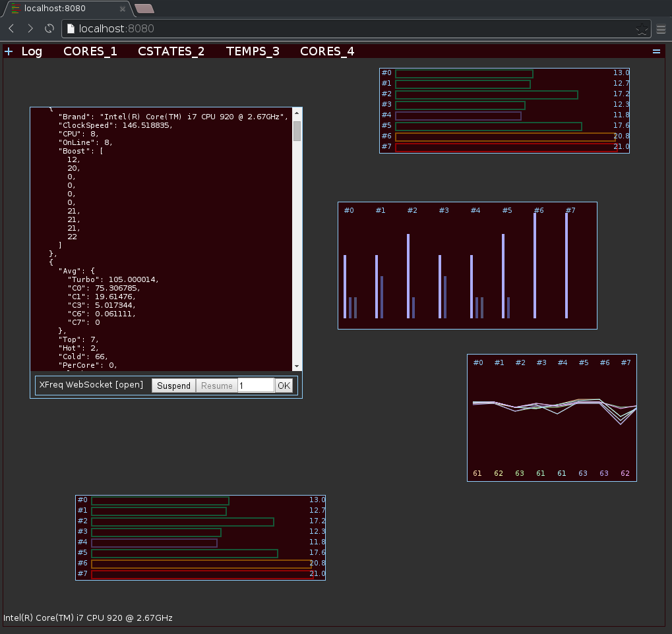
Task: Select the CORES_4 menu item
Action: tap(327, 51)
